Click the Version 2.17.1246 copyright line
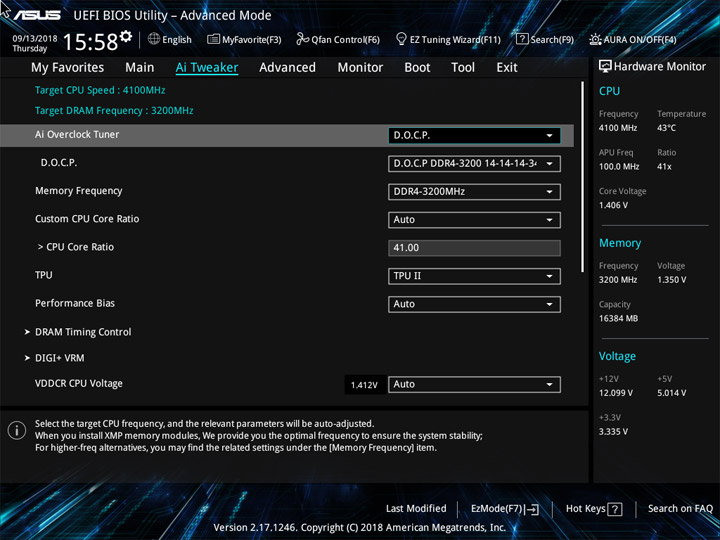This screenshot has height=540, width=720. point(360,528)
